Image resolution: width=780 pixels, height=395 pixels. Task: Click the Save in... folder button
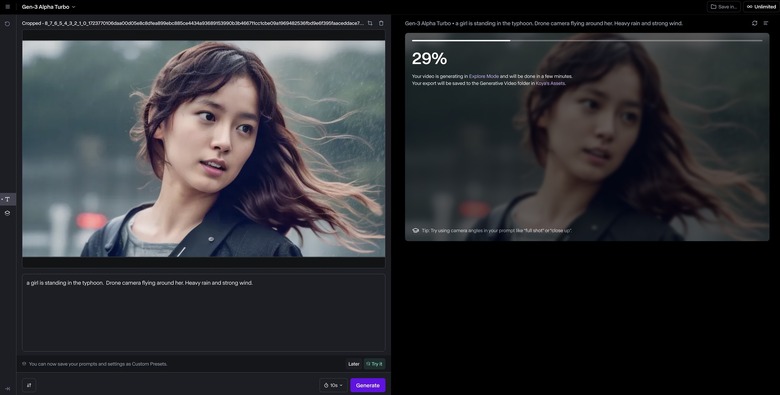[x=723, y=7]
